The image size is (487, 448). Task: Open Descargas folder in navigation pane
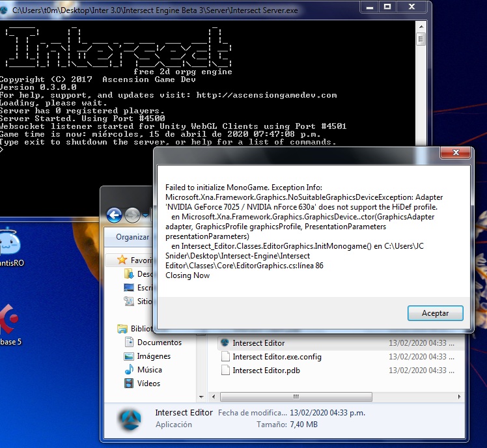click(x=145, y=273)
